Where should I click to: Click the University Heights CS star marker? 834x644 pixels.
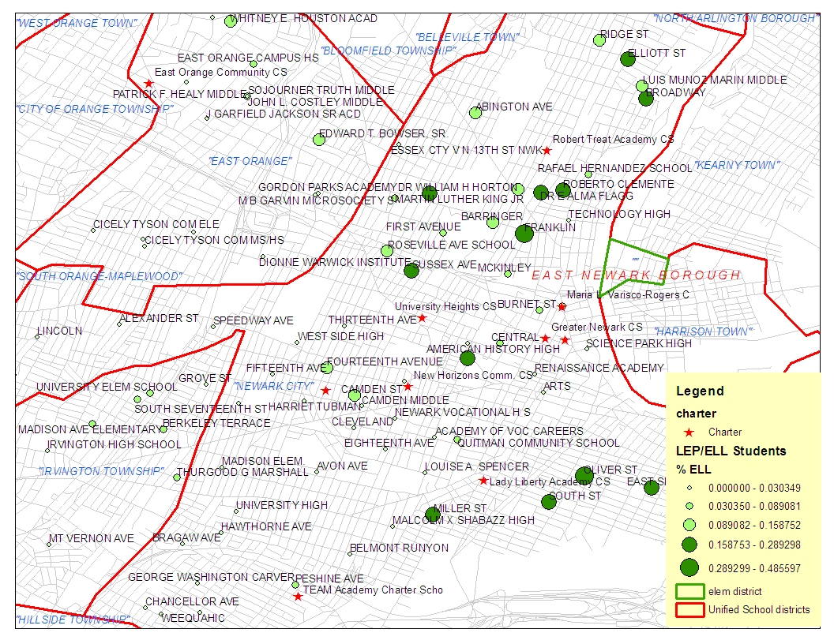(x=422, y=318)
